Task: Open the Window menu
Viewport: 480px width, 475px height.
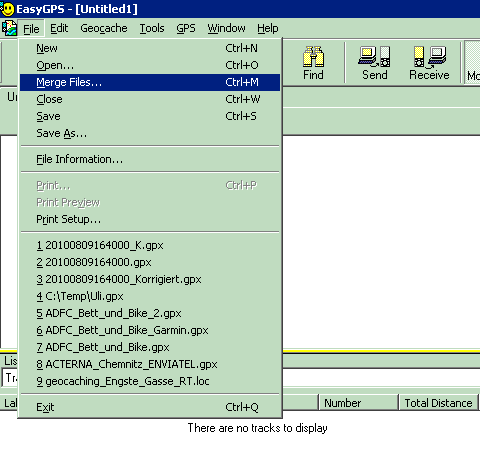Action: coord(226,28)
